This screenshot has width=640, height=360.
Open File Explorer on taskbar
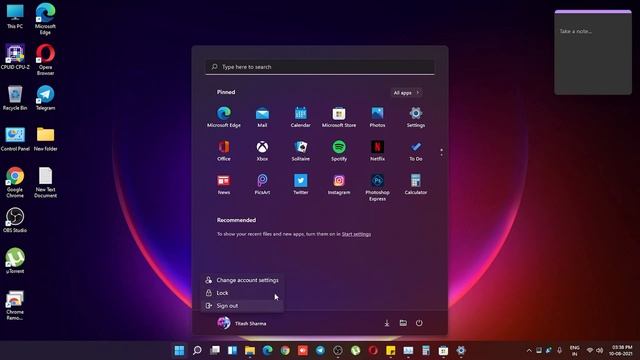(x=250, y=350)
